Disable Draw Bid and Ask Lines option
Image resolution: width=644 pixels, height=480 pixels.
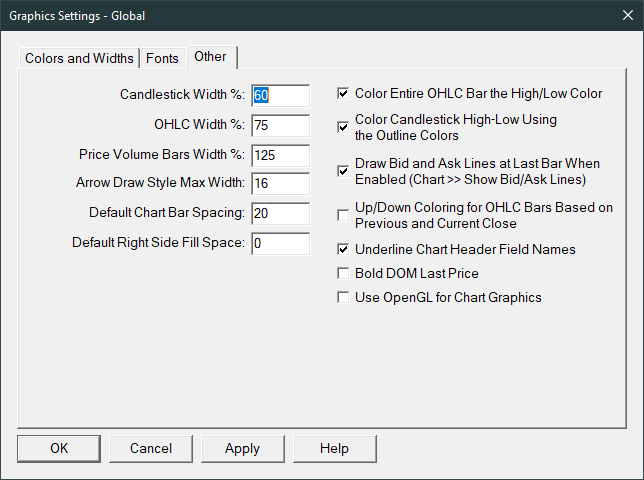click(344, 171)
